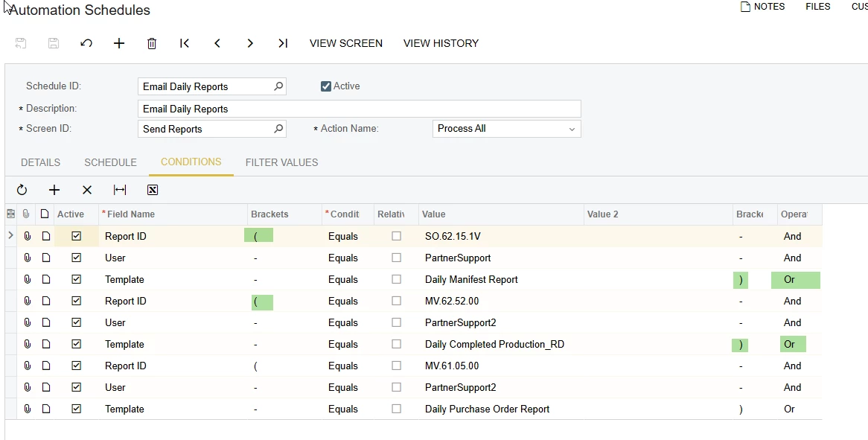This screenshot has width=868, height=440.
Task: Export conditions grid to Excel
Action: pyautogui.click(x=153, y=190)
